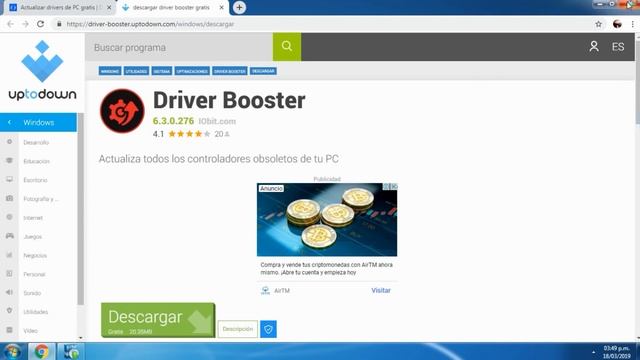The image size is (640, 360).
Task: Click the Fotografía camera icon
Action: 9,198
